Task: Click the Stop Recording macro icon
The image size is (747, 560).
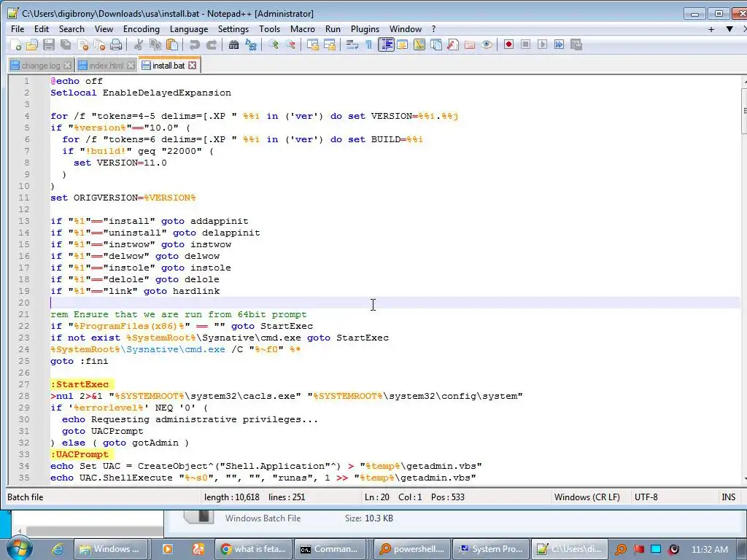Action: point(525,44)
